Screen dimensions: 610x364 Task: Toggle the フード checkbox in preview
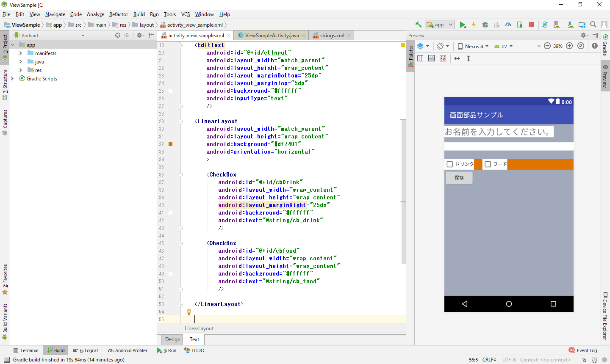click(488, 164)
